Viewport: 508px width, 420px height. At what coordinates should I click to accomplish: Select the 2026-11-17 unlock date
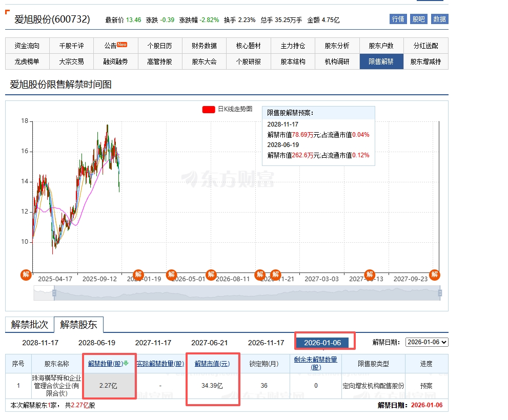pos(266,343)
